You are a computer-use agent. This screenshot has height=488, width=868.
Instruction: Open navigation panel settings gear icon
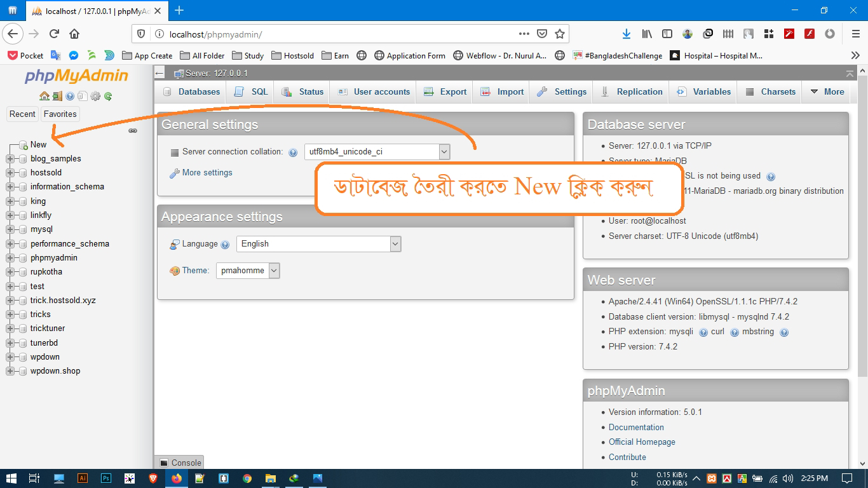coord(95,97)
